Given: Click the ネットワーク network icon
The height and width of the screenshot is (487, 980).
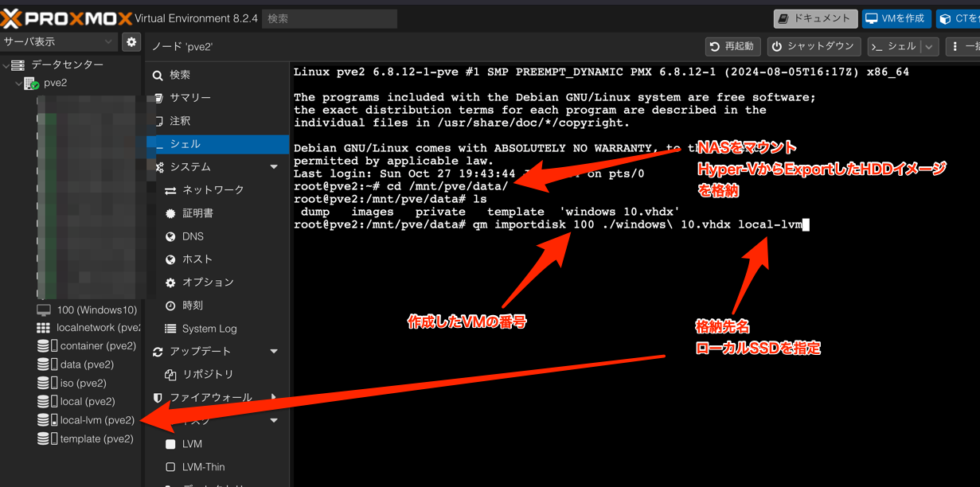Looking at the screenshot, I should point(170,190).
